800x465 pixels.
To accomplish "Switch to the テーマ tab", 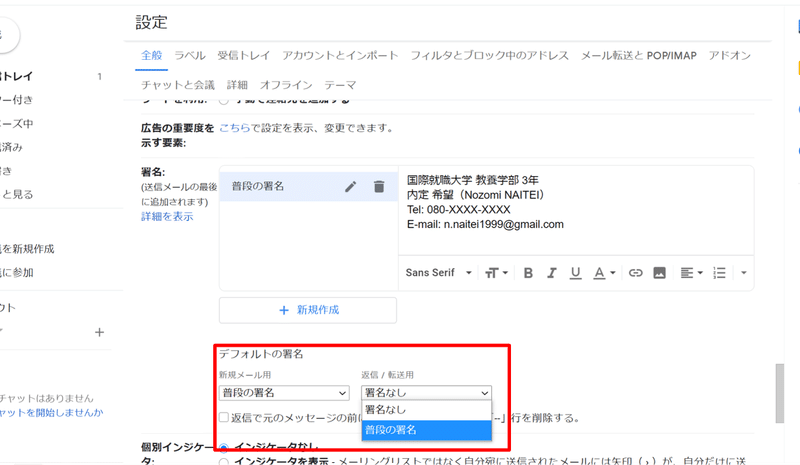I will point(340,85).
